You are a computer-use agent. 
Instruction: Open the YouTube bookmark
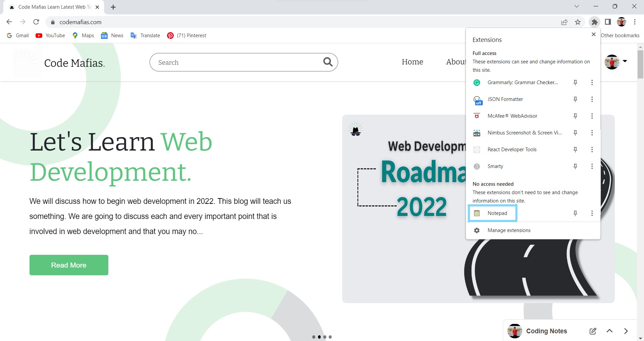[50, 36]
